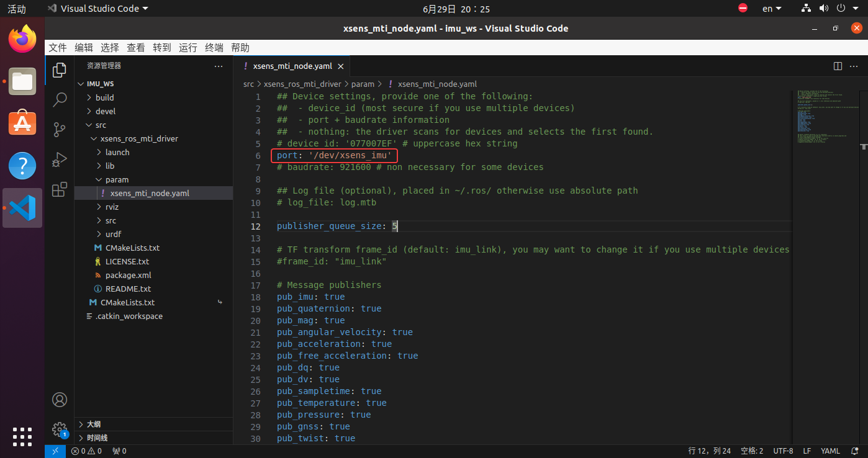The image size is (868, 458).
Task: Change language mode via YAML status item
Action: click(x=830, y=451)
